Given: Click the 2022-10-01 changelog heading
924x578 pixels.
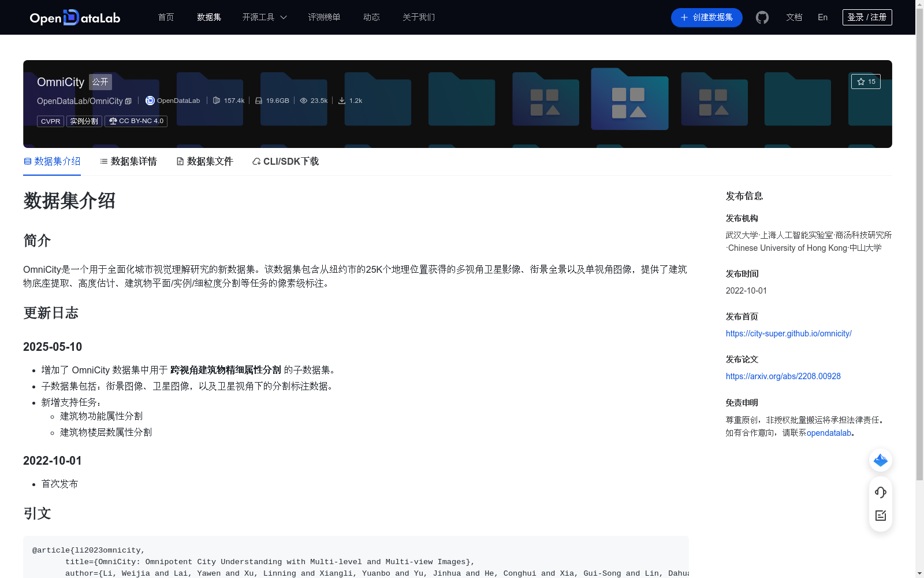Looking at the screenshot, I should (53, 461).
